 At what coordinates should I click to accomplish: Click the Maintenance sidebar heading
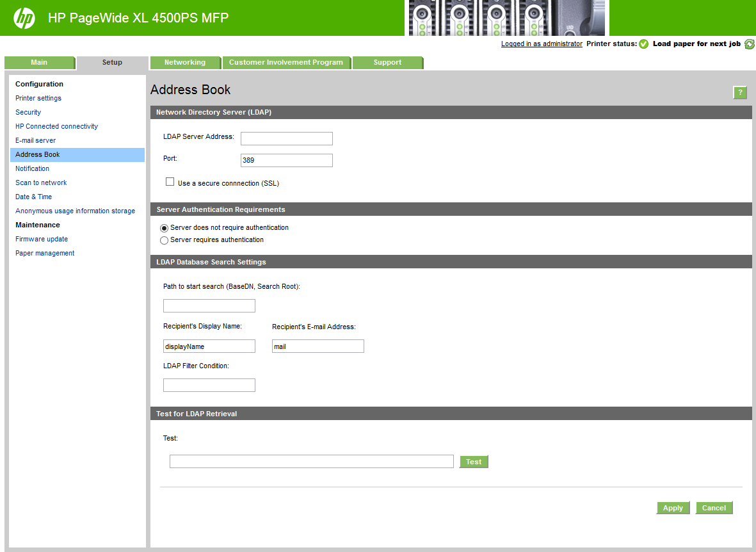[38, 225]
